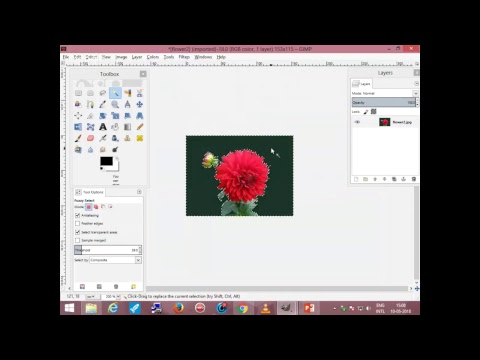
Task: Select the Shear tool
Action: 127,116
